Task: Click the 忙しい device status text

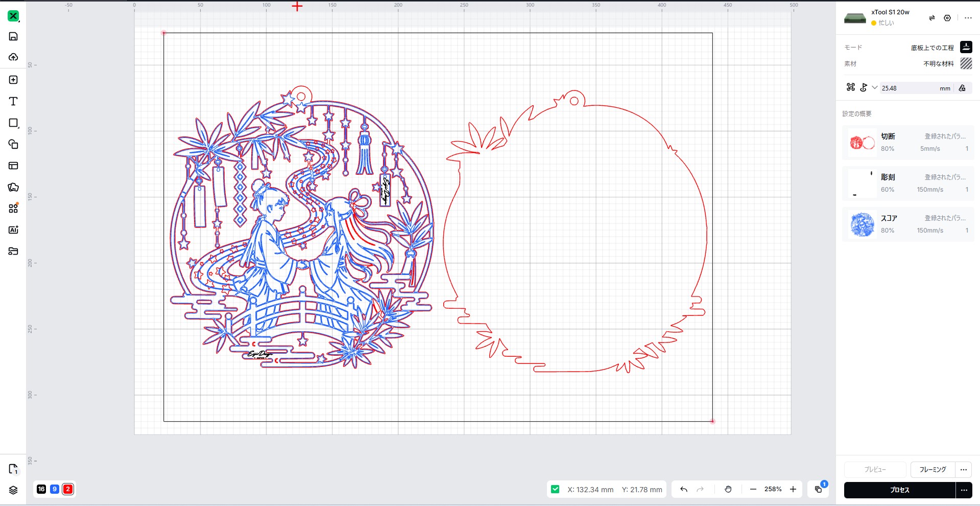Action: [x=886, y=23]
